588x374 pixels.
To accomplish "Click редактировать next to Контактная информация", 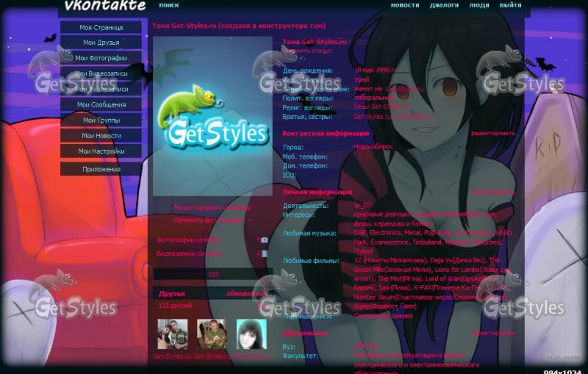I will coord(492,134).
